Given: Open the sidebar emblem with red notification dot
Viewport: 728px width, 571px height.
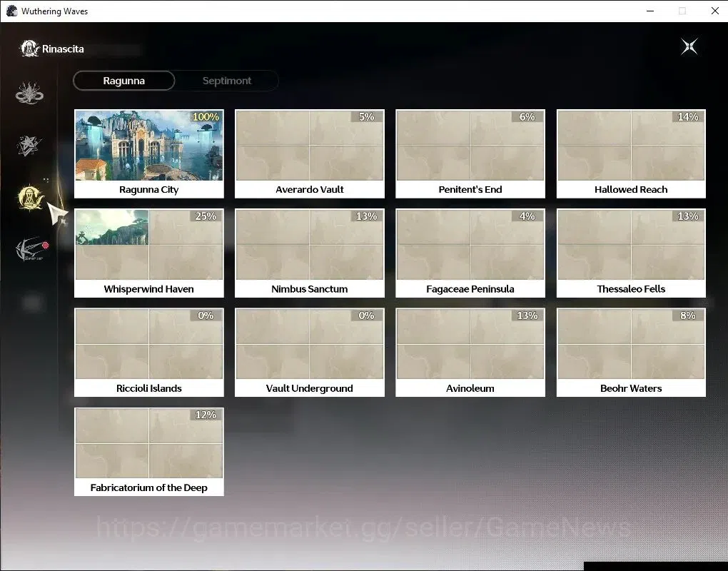Looking at the screenshot, I should coord(31,249).
